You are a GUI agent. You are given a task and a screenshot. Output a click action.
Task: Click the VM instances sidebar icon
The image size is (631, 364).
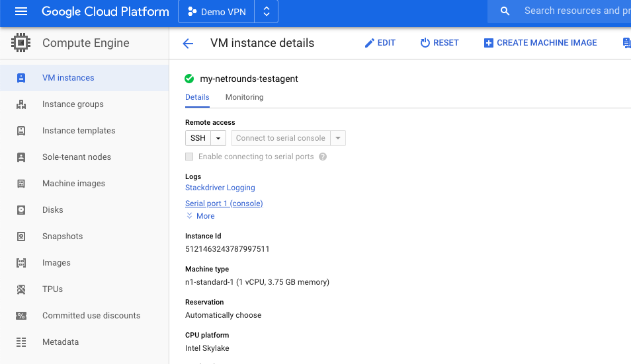tap(21, 78)
